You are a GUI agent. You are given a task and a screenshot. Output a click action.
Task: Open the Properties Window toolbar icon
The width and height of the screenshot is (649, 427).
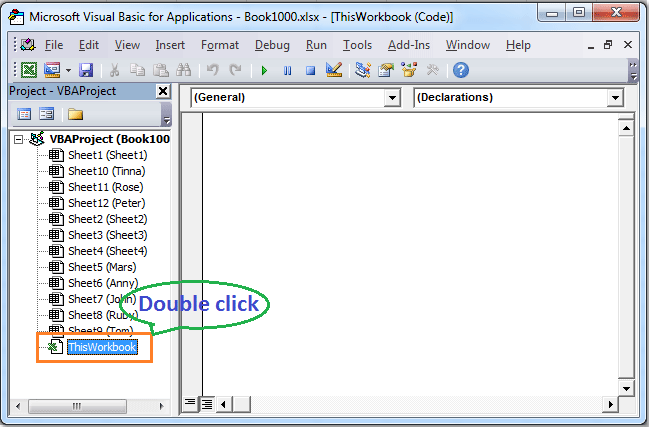click(x=386, y=70)
